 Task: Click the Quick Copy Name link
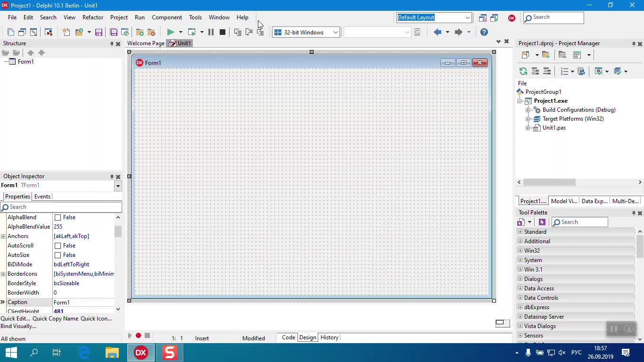coord(55,319)
